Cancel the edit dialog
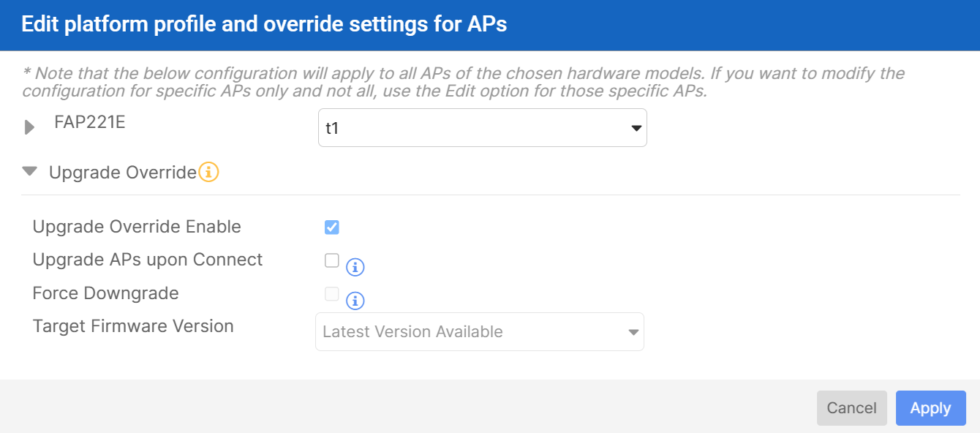Viewport: 980px width, 433px height. pos(851,407)
